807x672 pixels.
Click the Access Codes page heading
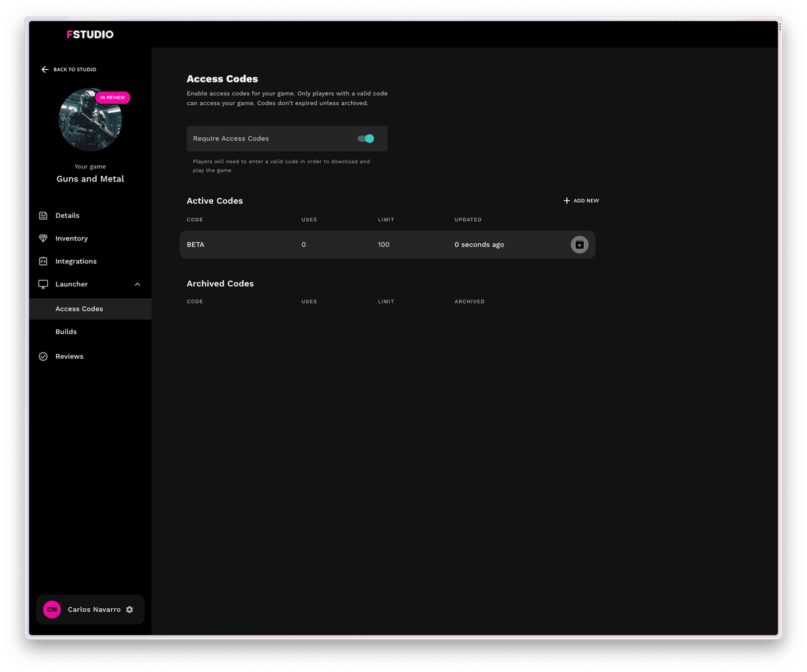click(x=223, y=79)
